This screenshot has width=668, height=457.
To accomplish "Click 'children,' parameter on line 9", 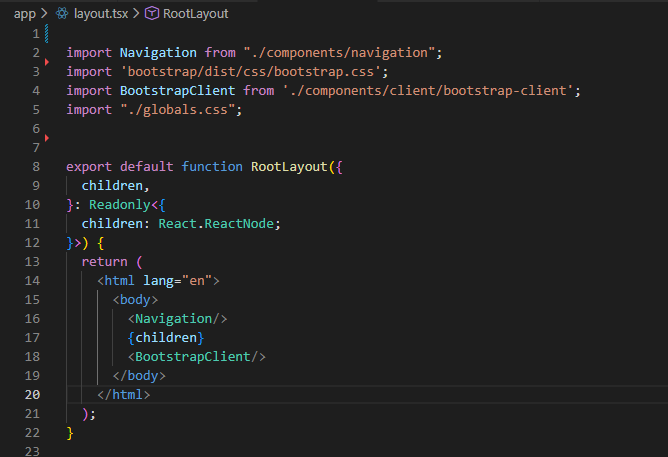I will pyautogui.click(x=115, y=186).
